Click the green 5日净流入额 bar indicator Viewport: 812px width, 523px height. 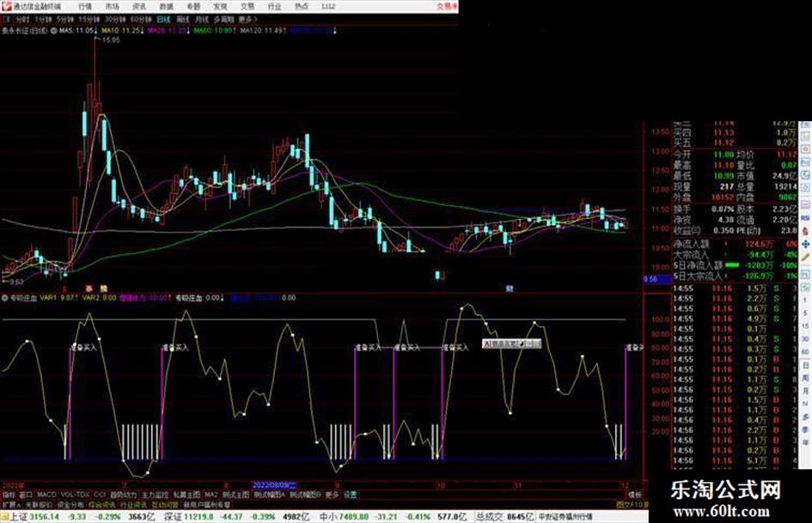point(732,265)
